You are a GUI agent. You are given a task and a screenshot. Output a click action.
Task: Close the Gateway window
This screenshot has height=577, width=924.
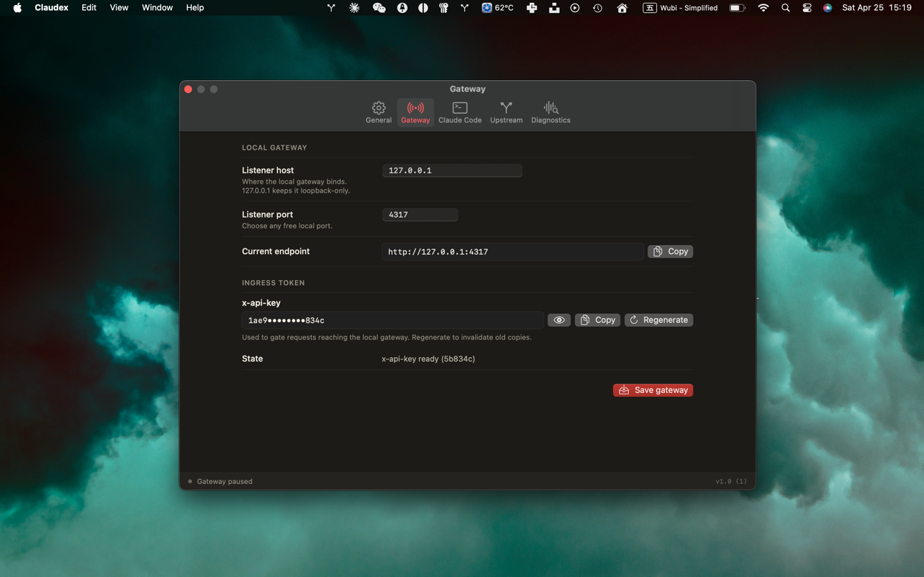pyautogui.click(x=188, y=89)
